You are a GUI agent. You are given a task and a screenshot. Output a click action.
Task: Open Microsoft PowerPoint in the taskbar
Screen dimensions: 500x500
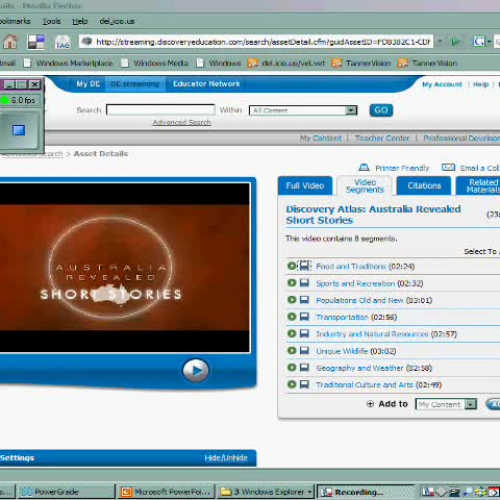(x=166, y=492)
